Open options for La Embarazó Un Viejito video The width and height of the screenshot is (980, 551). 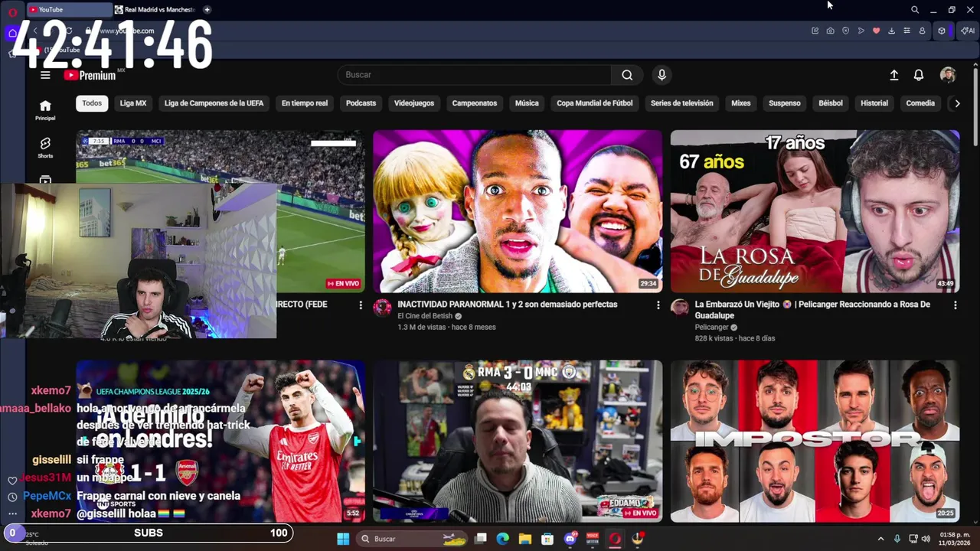click(x=955, y=305)
